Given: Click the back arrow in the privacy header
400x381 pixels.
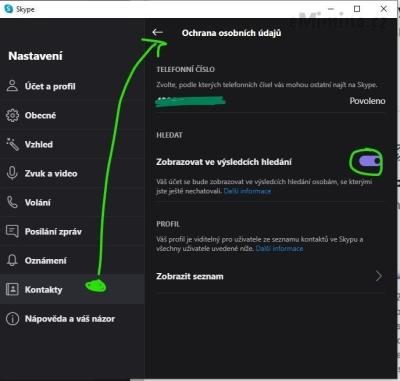Looking at the screenshot, I should tap(157, 32).
